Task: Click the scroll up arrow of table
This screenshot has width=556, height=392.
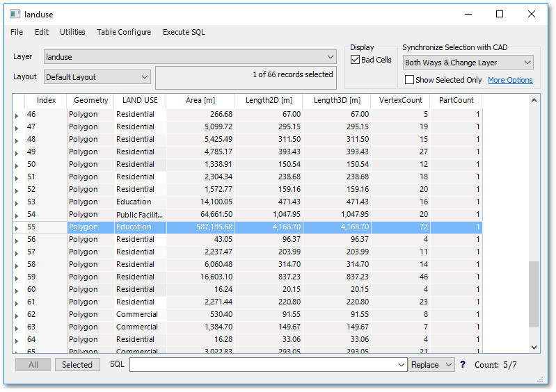Action: [534, 101]
